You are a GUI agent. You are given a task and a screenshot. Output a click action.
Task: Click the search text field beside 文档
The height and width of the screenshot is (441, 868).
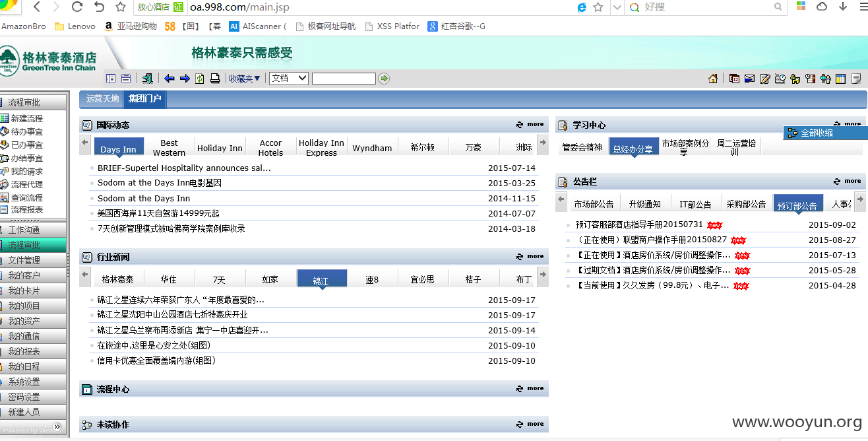click(x=344, y=79)
